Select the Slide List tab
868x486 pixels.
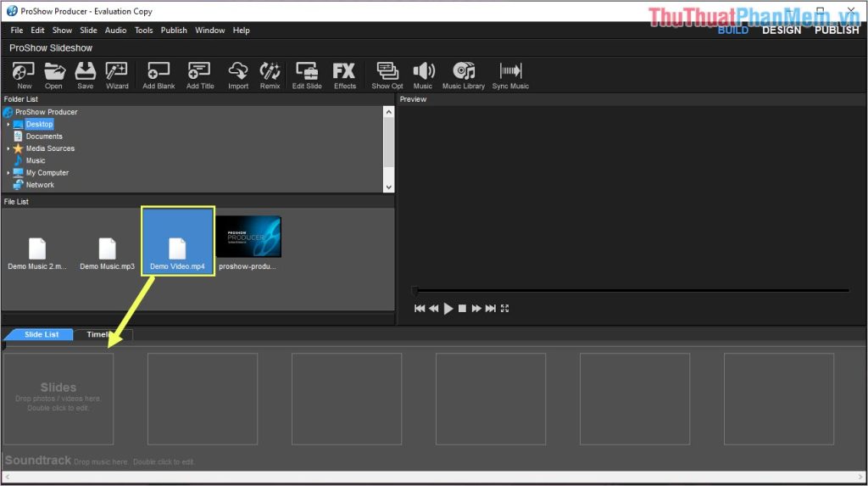(x=42, y=334)
